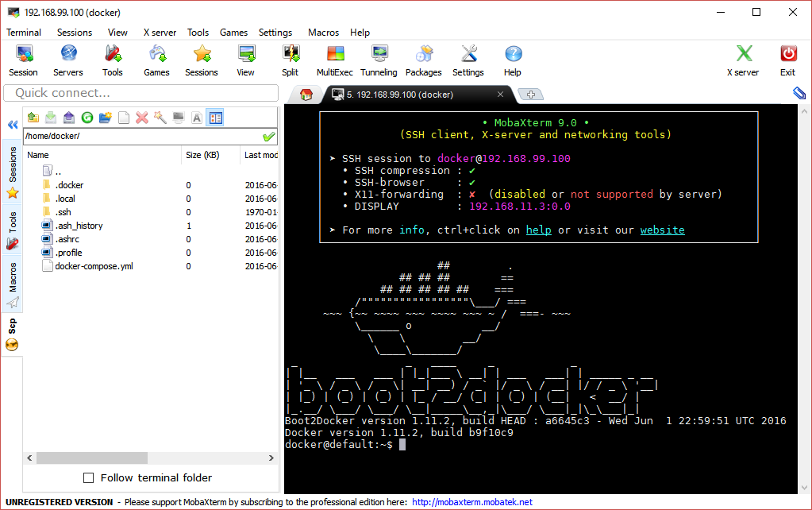Click the website link in terminal
This screenshot has height=510, width=812.
coord(662,230)
